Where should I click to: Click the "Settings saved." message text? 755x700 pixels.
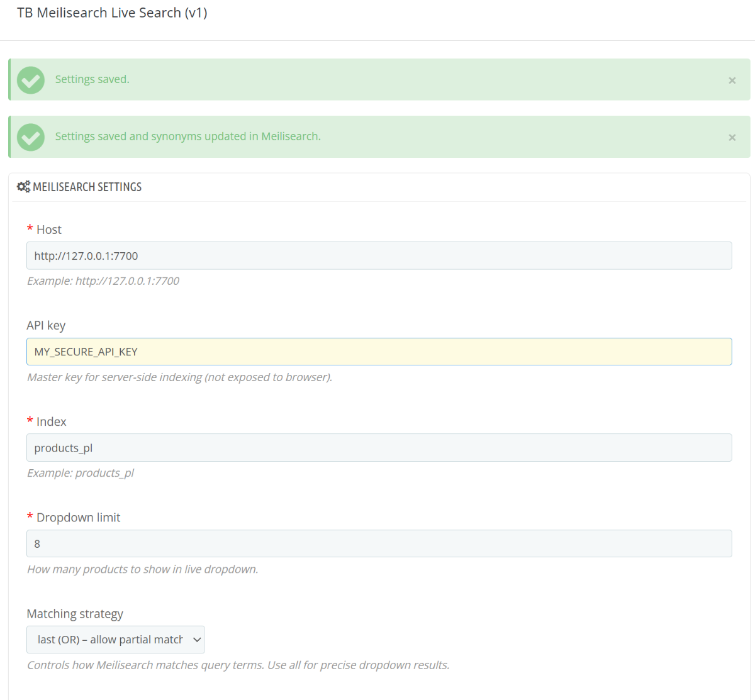(x=92, y=79)
